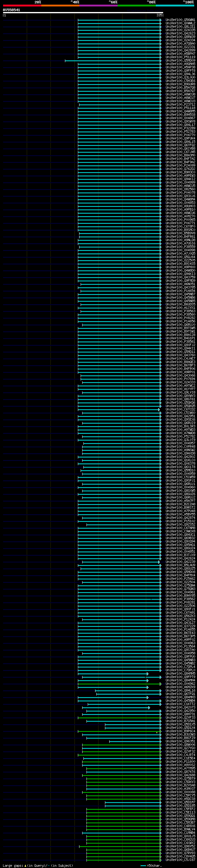
Task: Select hit label UniRef100_Q9SEX6
Action: point(180,419)
